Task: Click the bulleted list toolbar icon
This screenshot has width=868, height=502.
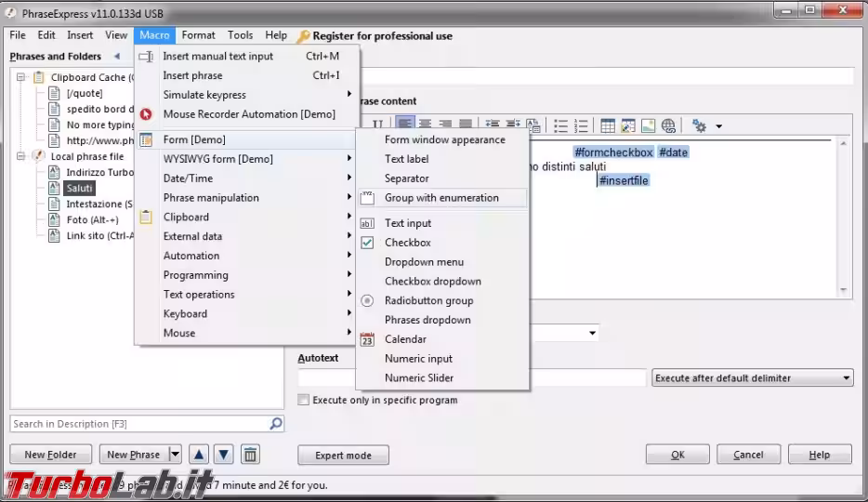Action: click(560, 125)
